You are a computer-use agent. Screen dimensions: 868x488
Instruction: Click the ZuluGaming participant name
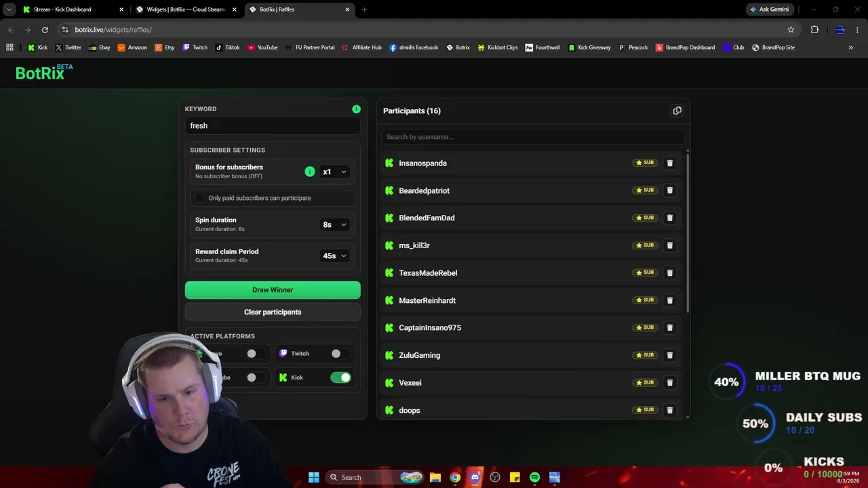(x=419, y=355)
